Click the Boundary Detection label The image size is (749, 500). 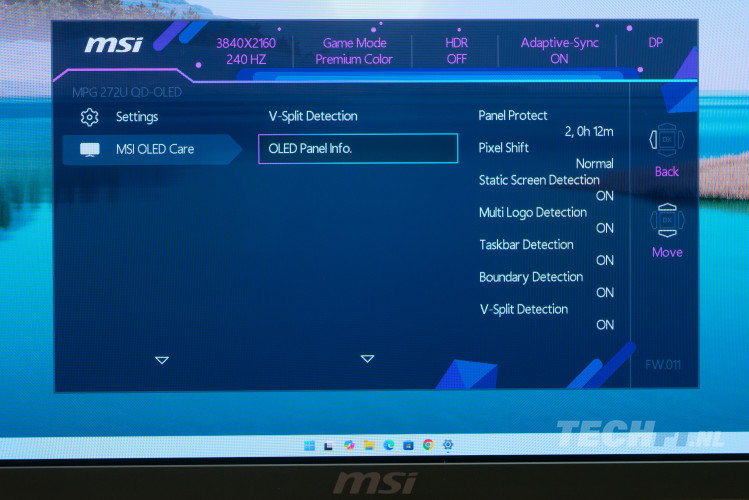click(x=531, y=277)
